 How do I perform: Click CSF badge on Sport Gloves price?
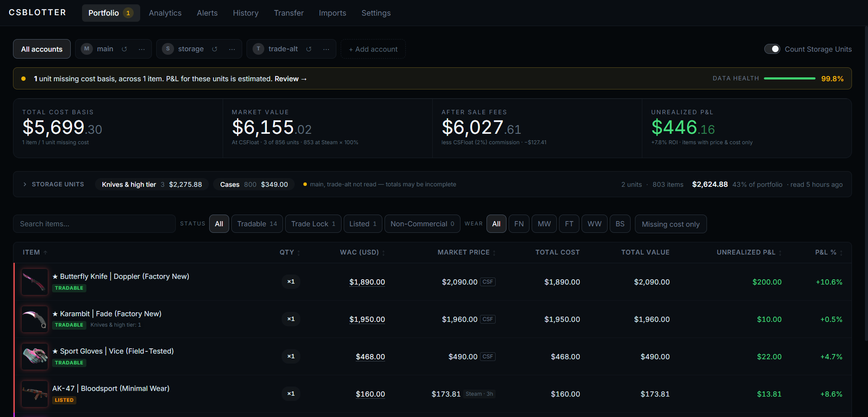[x=488, y=357]
